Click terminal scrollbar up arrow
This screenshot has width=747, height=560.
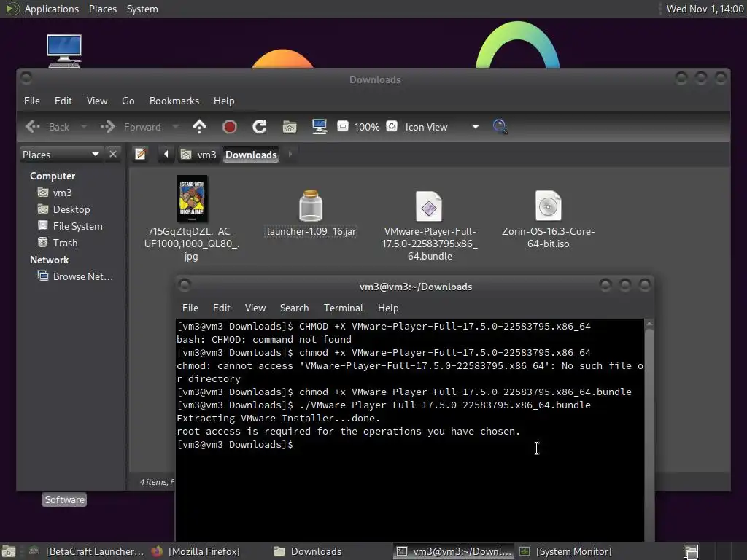(649, 324)
